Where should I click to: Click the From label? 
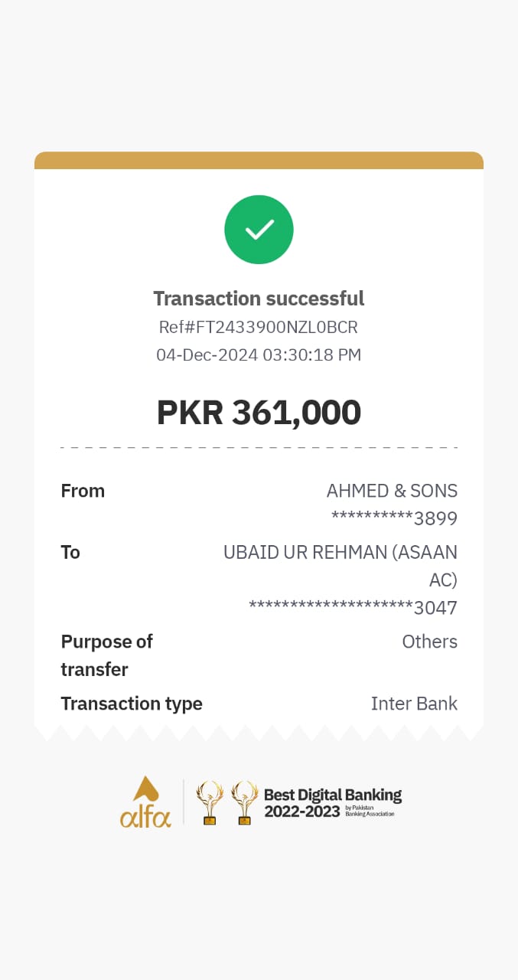(83, 491)
